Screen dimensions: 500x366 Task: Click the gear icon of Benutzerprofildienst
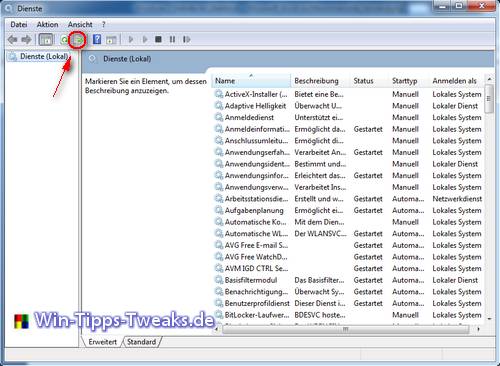point(219,304)
